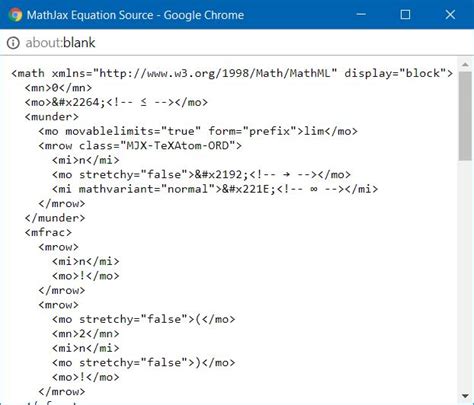
Task: Click the mathvariant normal &#x221E; line
Action: pos(215,189)
